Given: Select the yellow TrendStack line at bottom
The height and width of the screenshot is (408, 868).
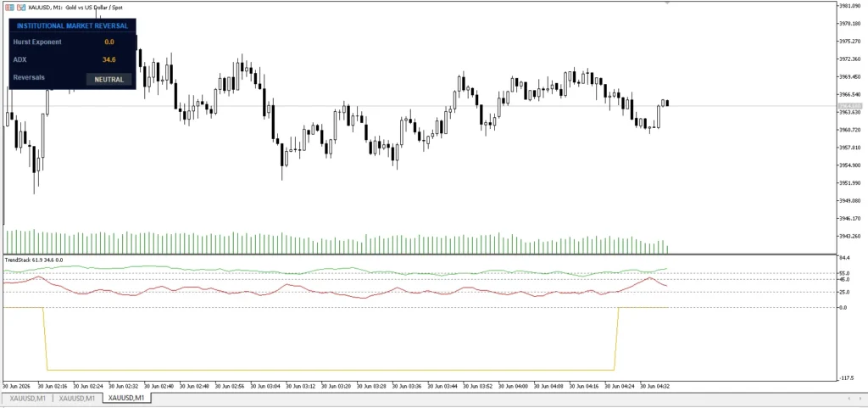Looking at the screenshot, I should pos(332,370).
